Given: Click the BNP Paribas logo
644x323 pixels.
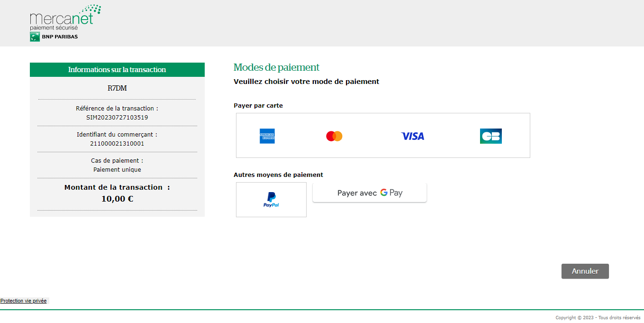Looking at the screenshot, I should point(54,37).
